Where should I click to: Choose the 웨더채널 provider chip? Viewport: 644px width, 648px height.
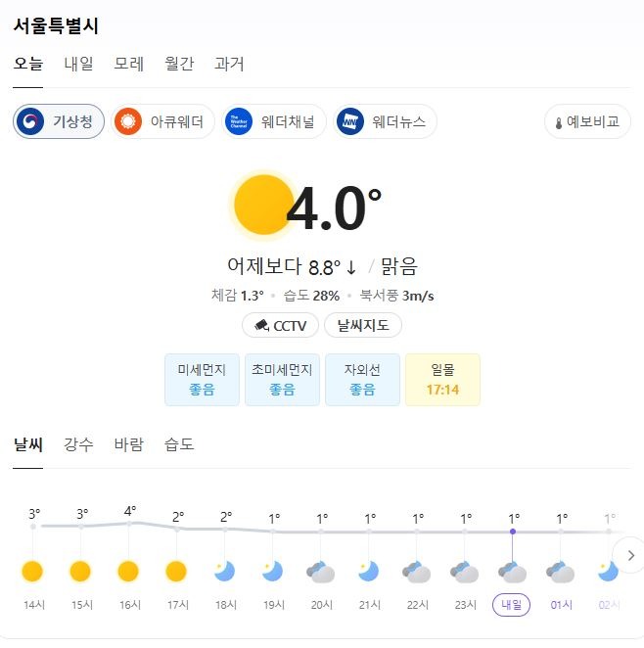click(273, 121)
